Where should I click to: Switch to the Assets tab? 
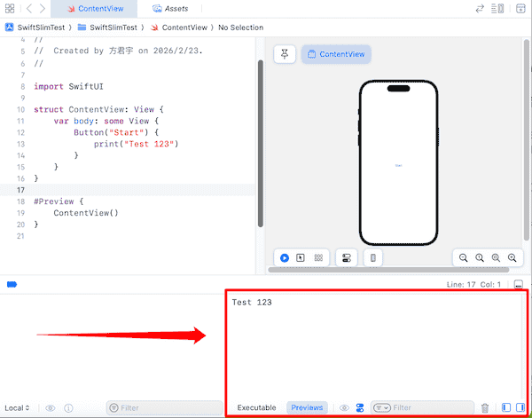(x=170, y=8)
